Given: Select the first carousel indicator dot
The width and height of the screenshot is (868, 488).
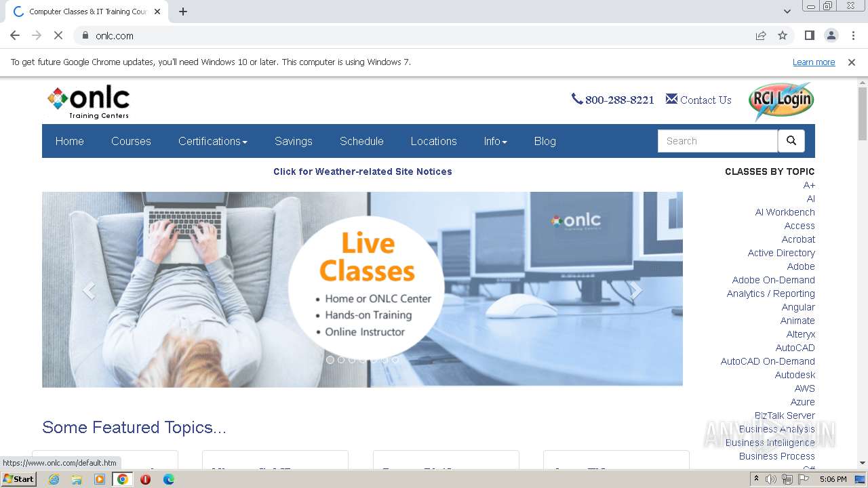Looking at the screenshot, I should tap(330, 360).
